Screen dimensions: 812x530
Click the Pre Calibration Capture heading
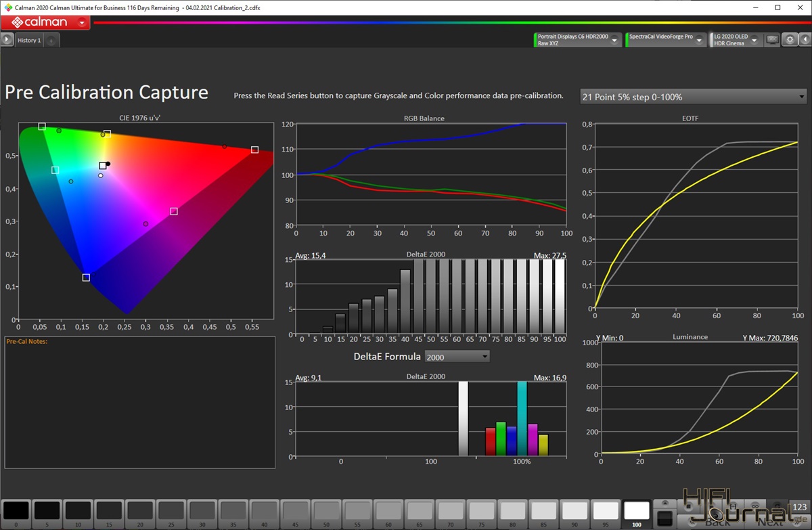[x=106, y=93]
